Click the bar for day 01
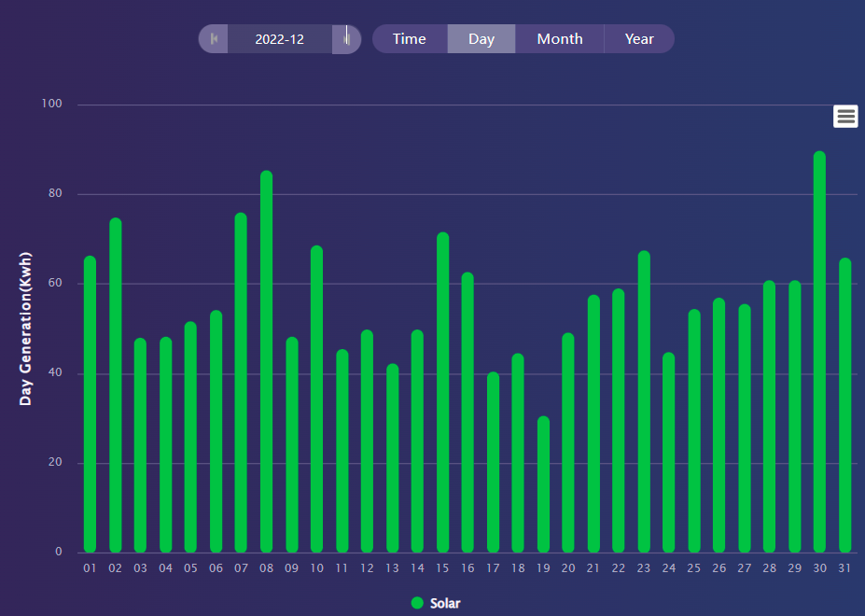This screenshot has width=865, height=616. coord(91,406)
